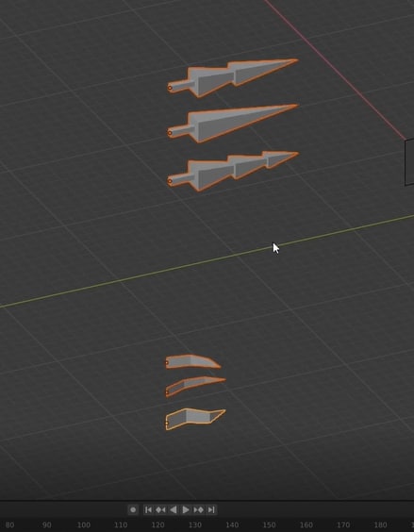Jump to the end frame of the timeline
Viewport: 414px width, 532px height.
tap(211, 509)
